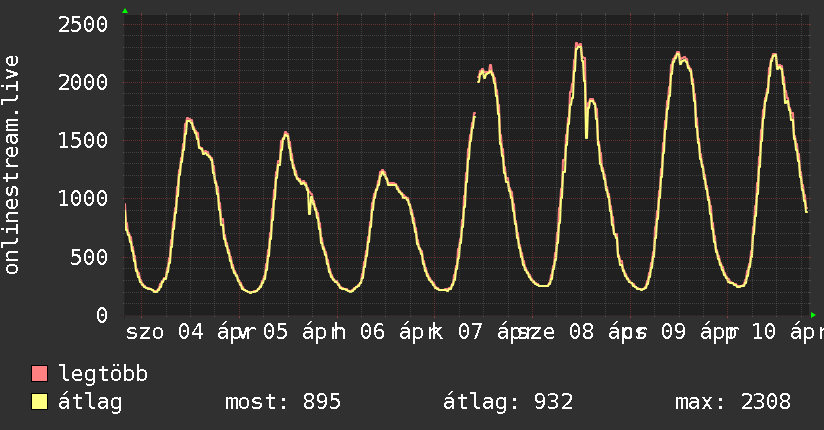Click the 'most: 895' current value
This screenshot has height=430, width=824.
(x=283, y=402)
